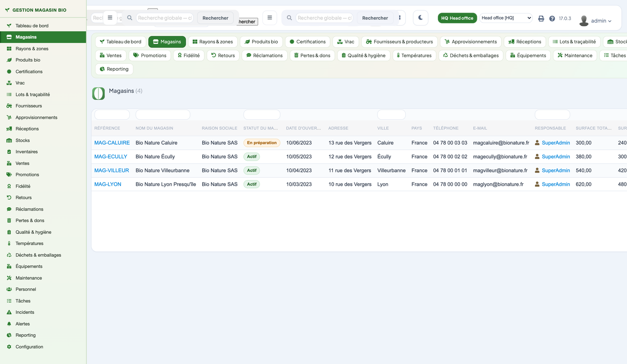Open the MAG-CALUIRE store record
Viewport: 627px width, 364px height.
(x=112, y=143)
